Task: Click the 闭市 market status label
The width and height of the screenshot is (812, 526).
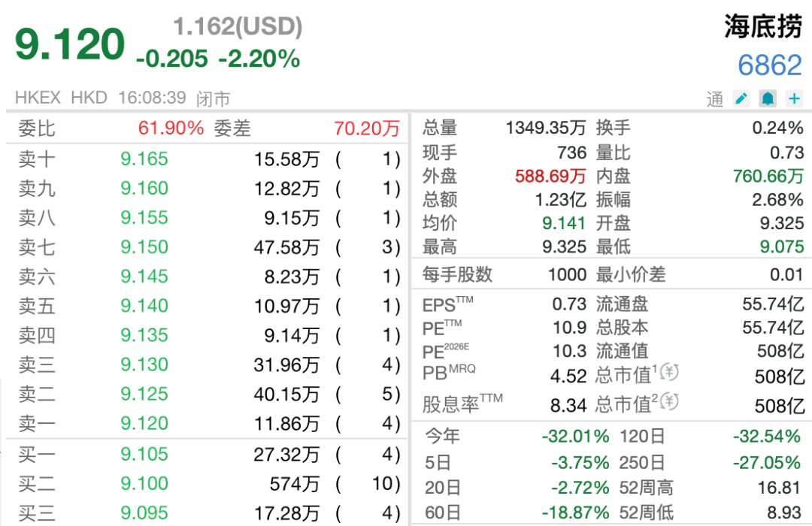Action: tap(214, 98)
